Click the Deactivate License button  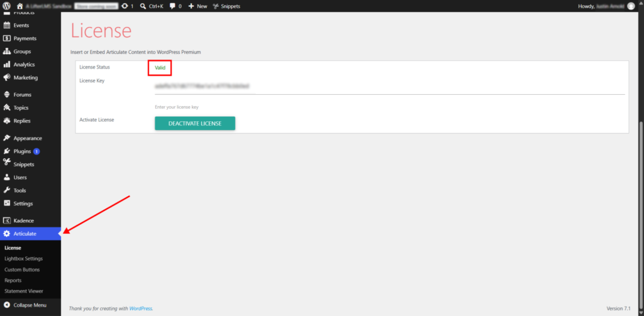coord(195,123)
